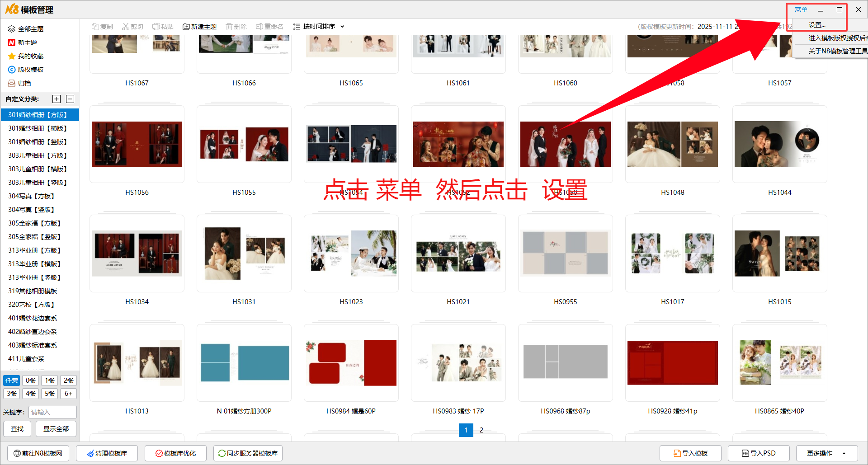Select category 411儿童套系
The width and height of the screenshot is (868, 465).
click(x=40, y=359)
